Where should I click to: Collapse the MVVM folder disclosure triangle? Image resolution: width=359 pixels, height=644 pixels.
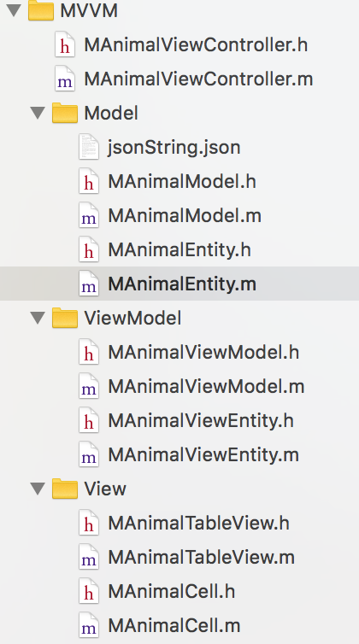click(x=15, y=10)
